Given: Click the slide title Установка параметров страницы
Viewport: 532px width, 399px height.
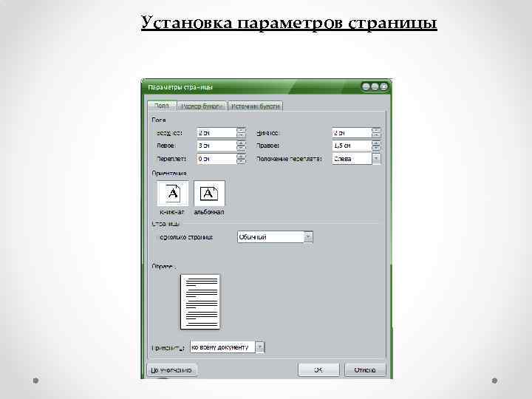Looking at the screenshot, I should pyautogui.click(x=289, y=23).
